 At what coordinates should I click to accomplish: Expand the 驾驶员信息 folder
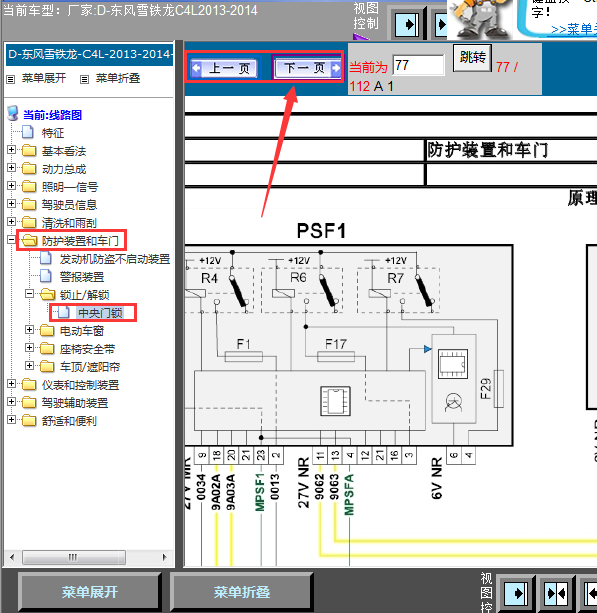pyautogui.click(x=11, y=203)
